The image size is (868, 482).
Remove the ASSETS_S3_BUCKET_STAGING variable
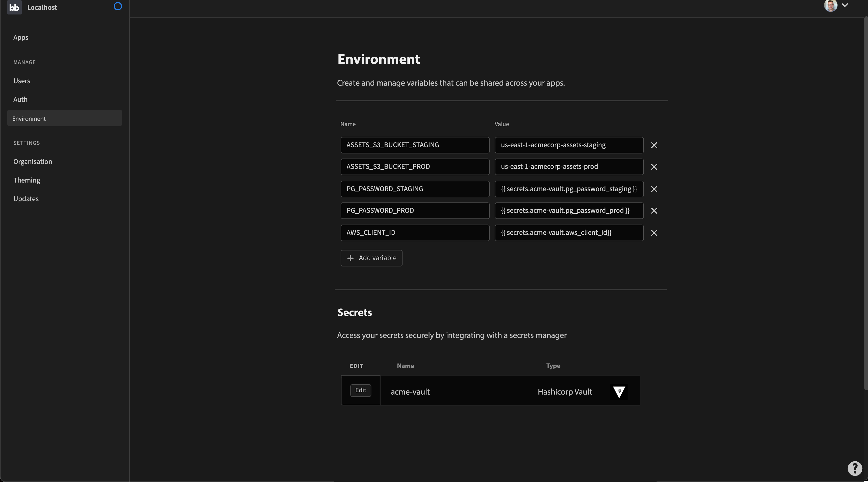pyautogui.click(x=654, y=145)
